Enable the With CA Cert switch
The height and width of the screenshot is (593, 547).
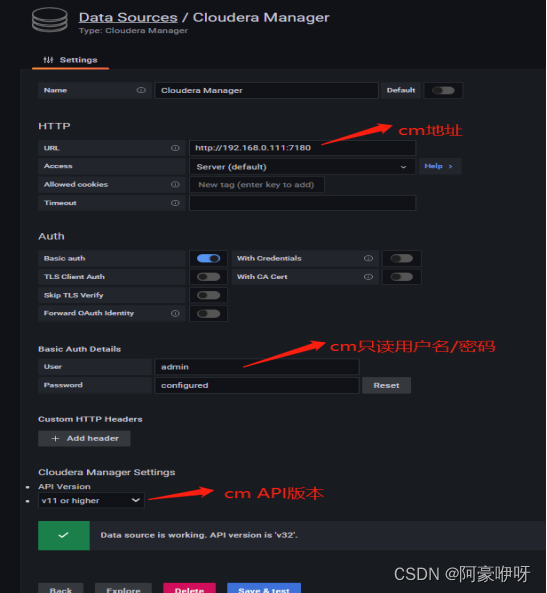point(402,277)
